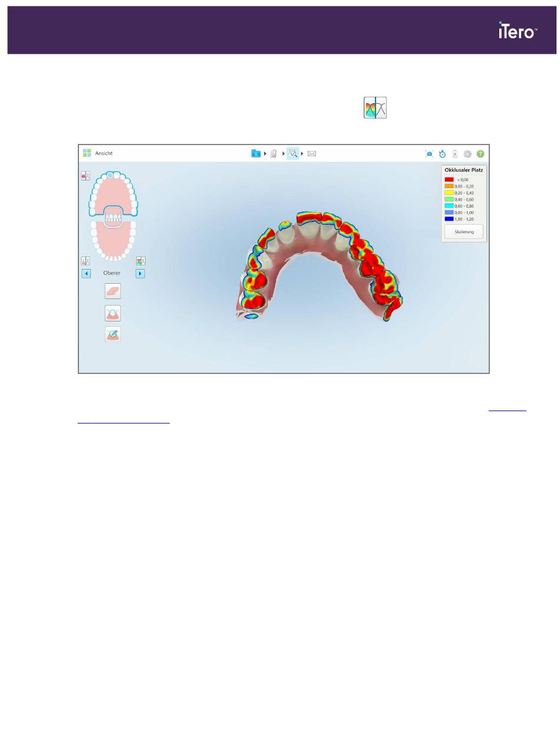Click the occlusal clearance icon above the screenshot
The image size is (560, 732).
coord(375,108)
